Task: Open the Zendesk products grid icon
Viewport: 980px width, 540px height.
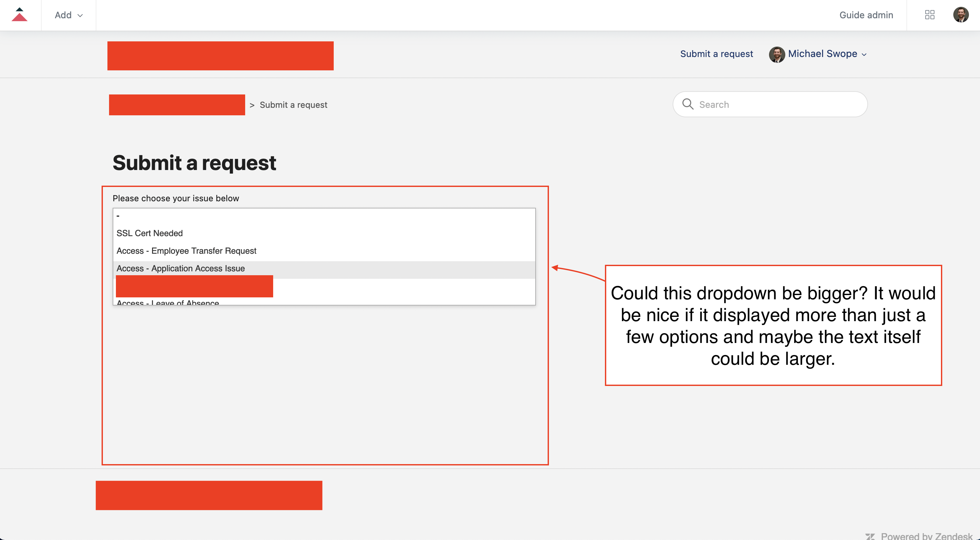Action: 930,15
